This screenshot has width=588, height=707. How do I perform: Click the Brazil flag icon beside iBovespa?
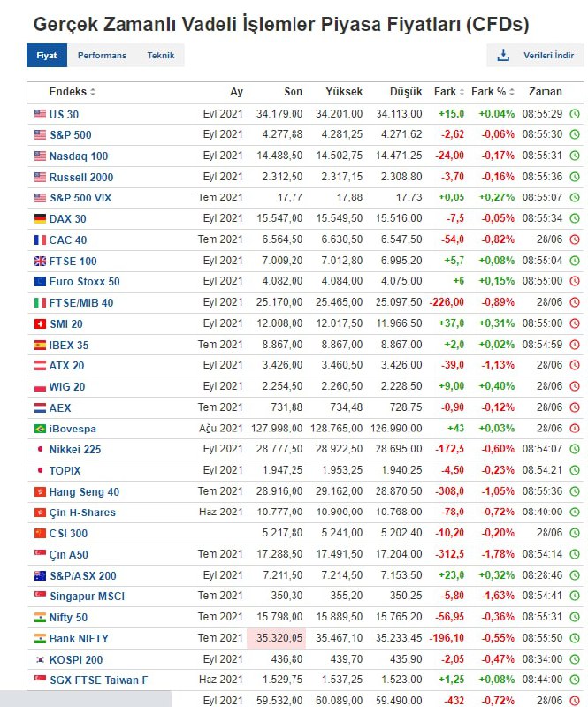40,429
